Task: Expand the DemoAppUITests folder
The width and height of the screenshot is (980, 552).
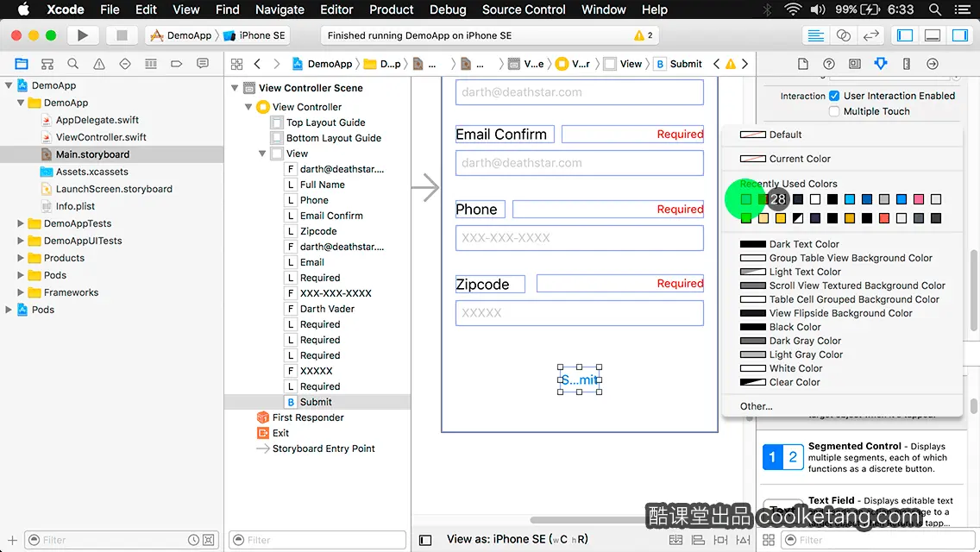Action: 21,241
